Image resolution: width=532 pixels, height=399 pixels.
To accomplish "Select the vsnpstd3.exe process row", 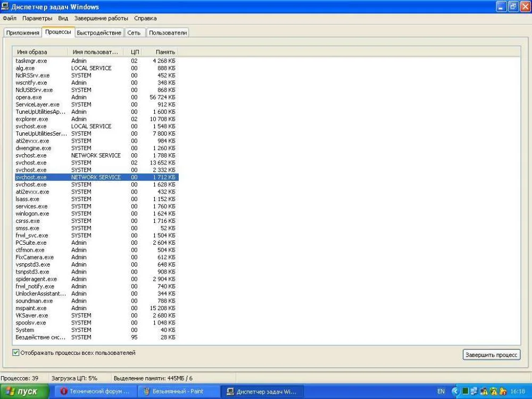I will click(x=96, y=264).
